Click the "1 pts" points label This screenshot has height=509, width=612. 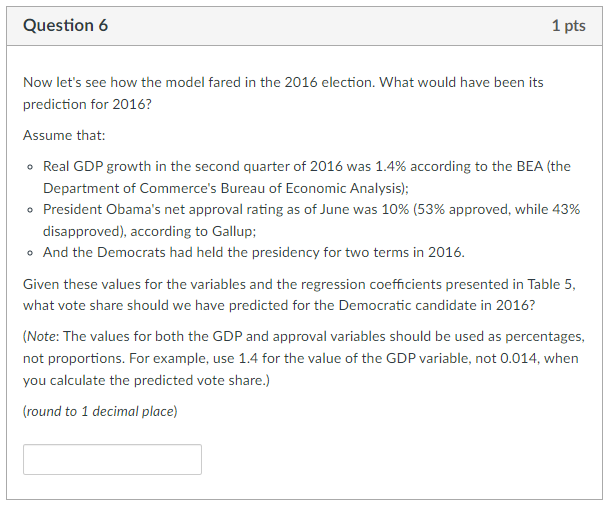pos(568,26)
